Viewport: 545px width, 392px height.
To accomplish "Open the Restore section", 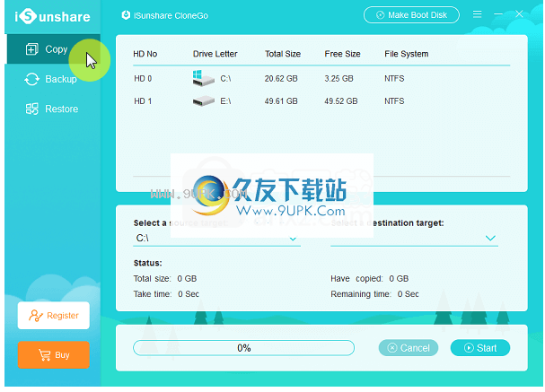I will [x=54, y=109].
